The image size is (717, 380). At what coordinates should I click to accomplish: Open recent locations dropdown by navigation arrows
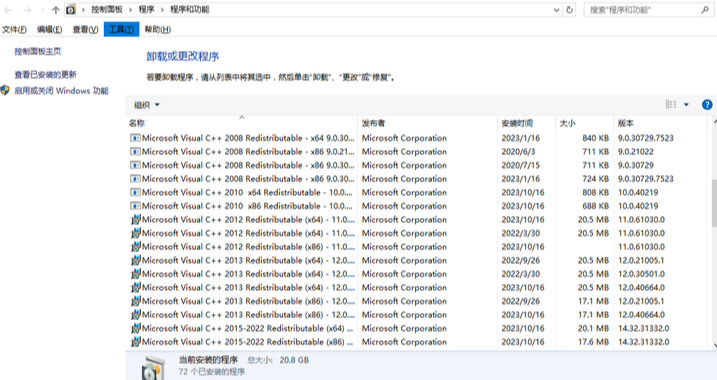click(x=43, y=10)
